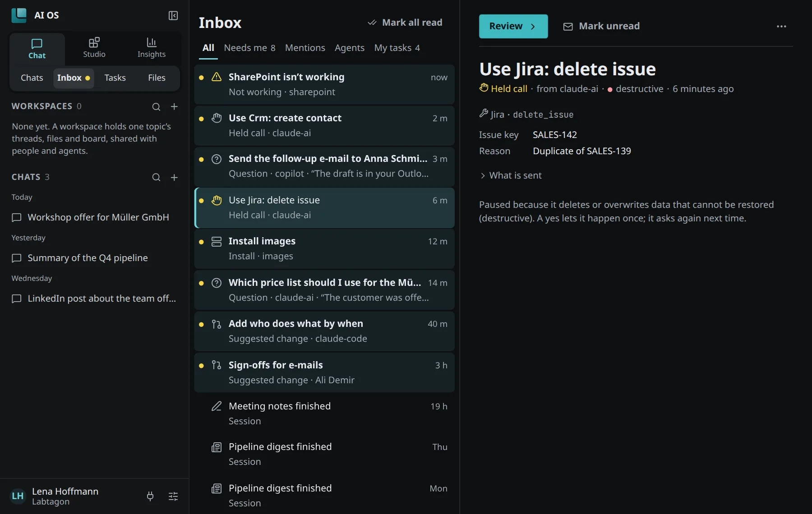Open the Insights section
This screenshot has height=514, width=812.
(152, 48)
